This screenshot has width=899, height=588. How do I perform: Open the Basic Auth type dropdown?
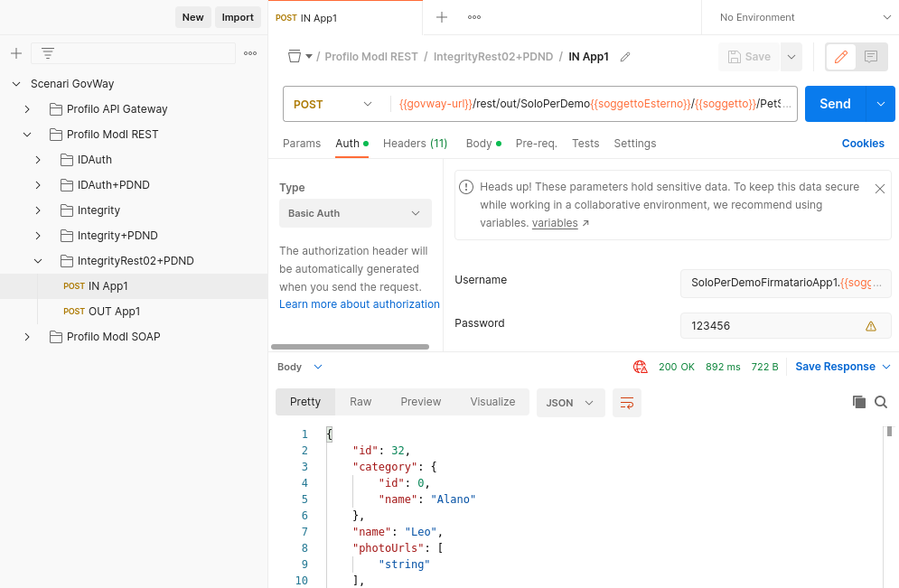tap(355, 213)
